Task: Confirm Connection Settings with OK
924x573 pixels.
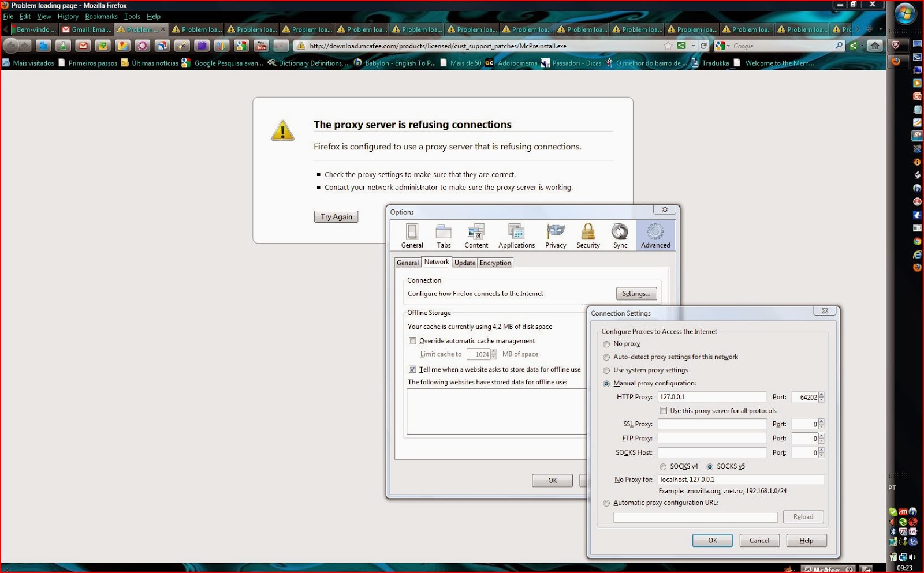Action: (713, 541)
